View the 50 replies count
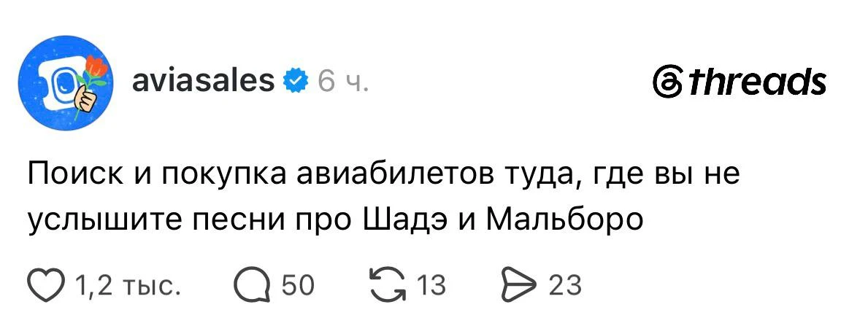Image resolution: width=868 pixels, height=334 pixels. click(299, 286)
